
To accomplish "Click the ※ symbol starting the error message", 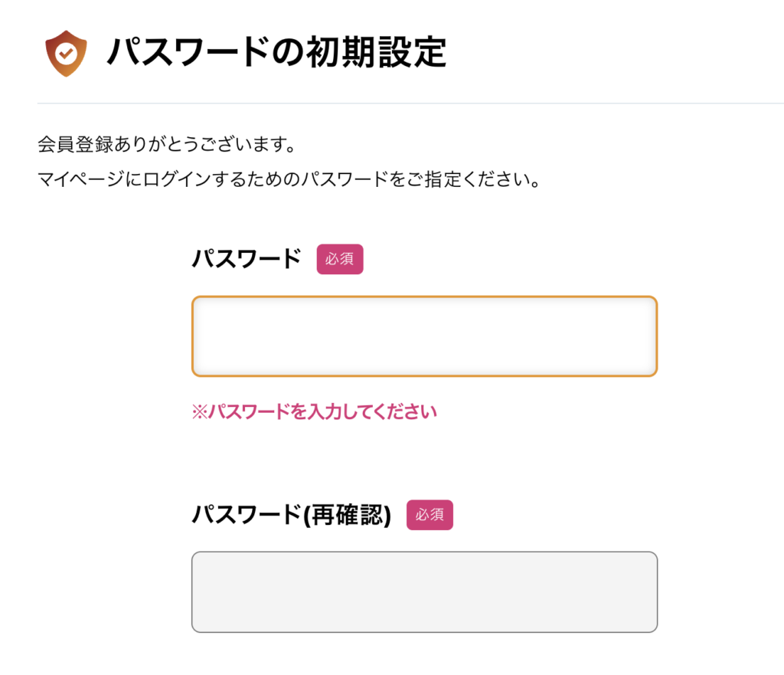I will click(x=199, y=412).
